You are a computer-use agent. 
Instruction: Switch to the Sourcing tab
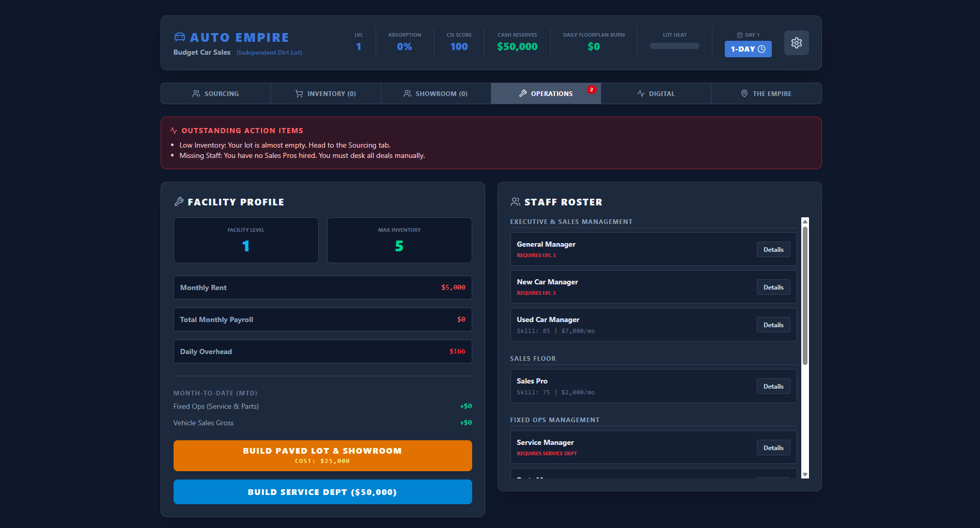click(216, 93)
